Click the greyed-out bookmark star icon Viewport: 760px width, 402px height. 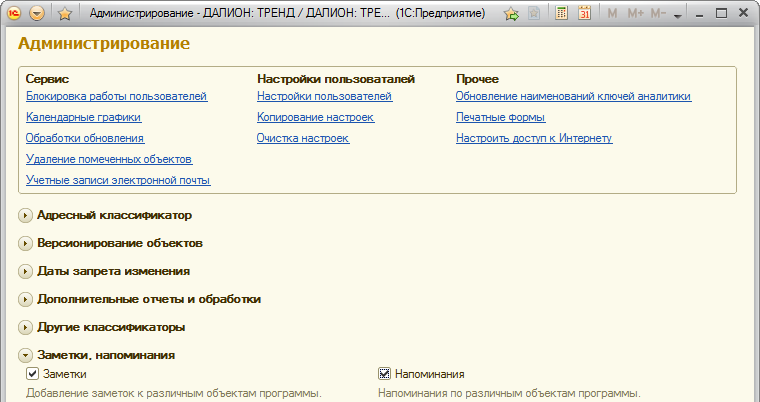click(x=534, y=14)
